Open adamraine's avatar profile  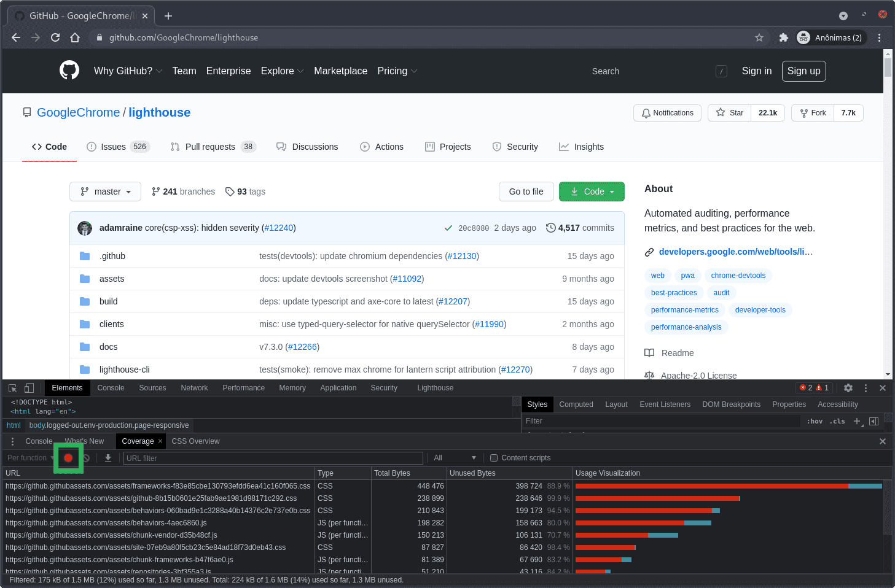coord(85,228)
